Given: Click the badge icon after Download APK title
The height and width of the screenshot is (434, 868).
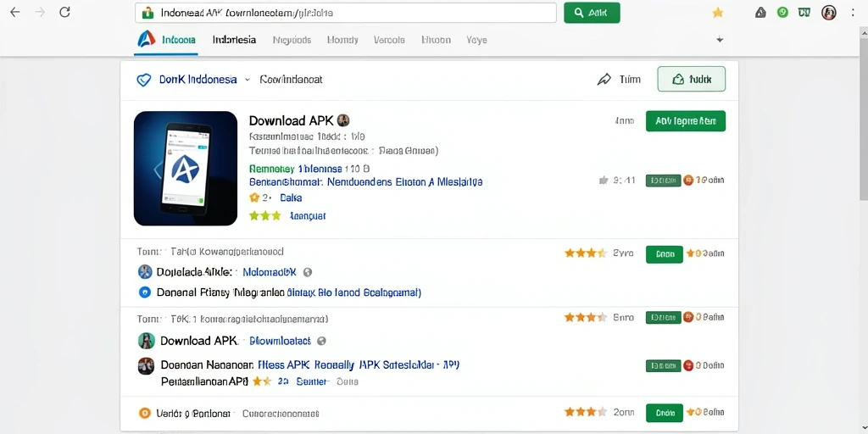Looking at the screenshot, I should point(343,120).
